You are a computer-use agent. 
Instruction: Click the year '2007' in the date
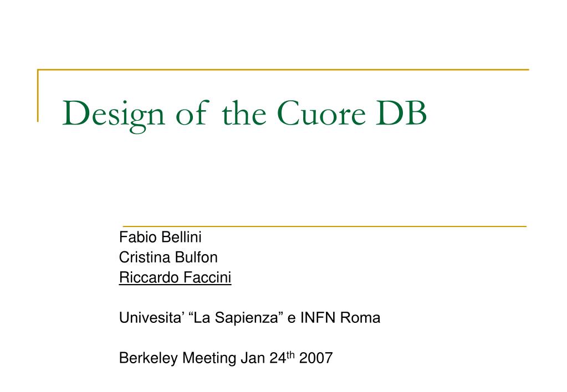[x=316, y=358]
